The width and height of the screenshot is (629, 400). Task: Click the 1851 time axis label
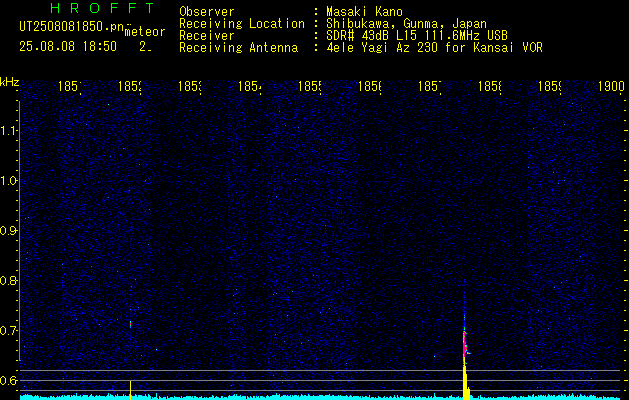tap(69, 86)
